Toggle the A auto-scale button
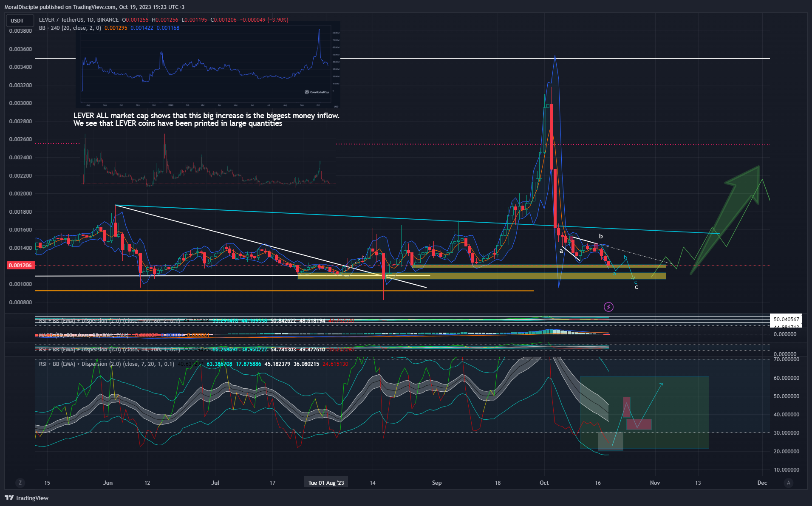Viewport: 812px width, 506px height. pyautogui.click(x=789, y=483)
